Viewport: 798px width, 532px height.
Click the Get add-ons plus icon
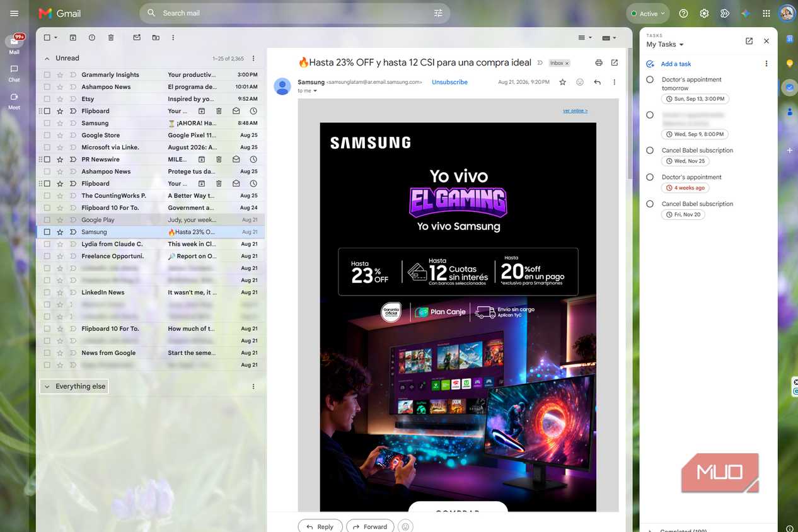(x=790, y=150)
